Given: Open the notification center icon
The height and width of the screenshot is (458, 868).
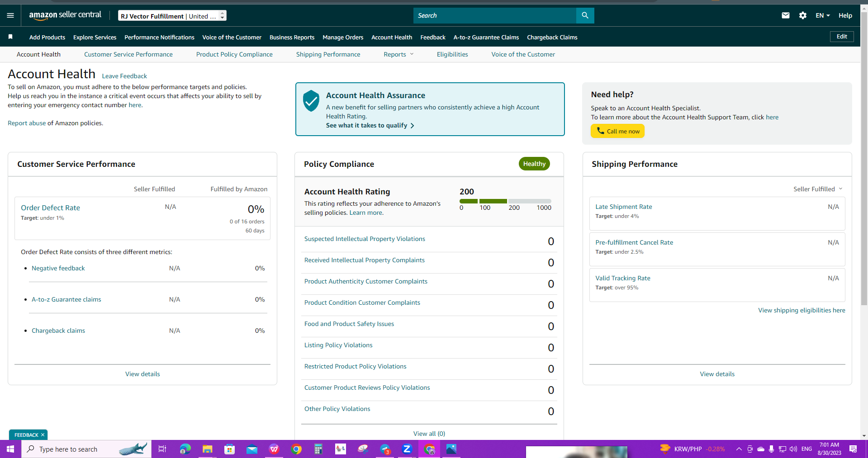Looking at the screenshot, I should (x=853, y=449).
